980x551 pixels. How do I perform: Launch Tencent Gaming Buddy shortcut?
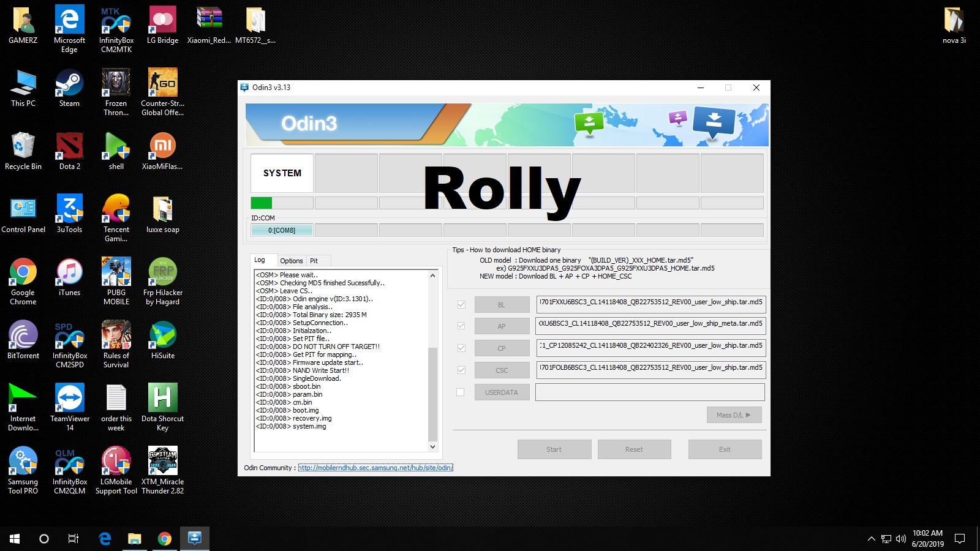coord(116,218)
